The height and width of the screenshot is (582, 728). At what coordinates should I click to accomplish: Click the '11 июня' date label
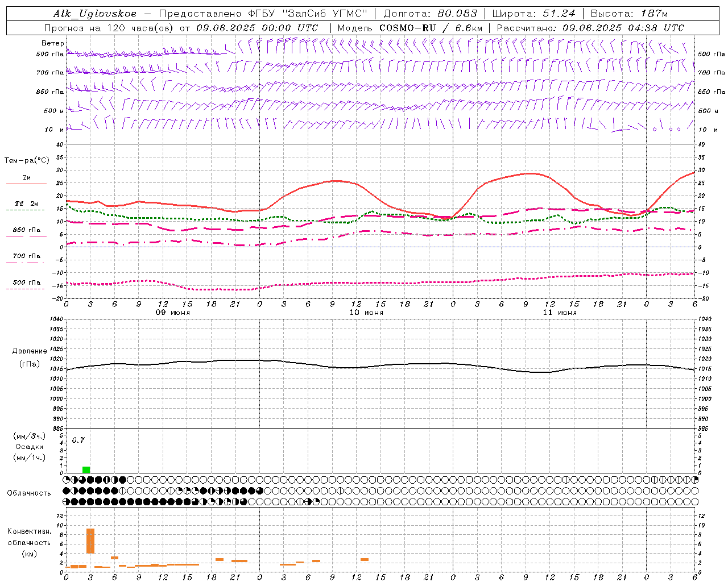point(560,313)
